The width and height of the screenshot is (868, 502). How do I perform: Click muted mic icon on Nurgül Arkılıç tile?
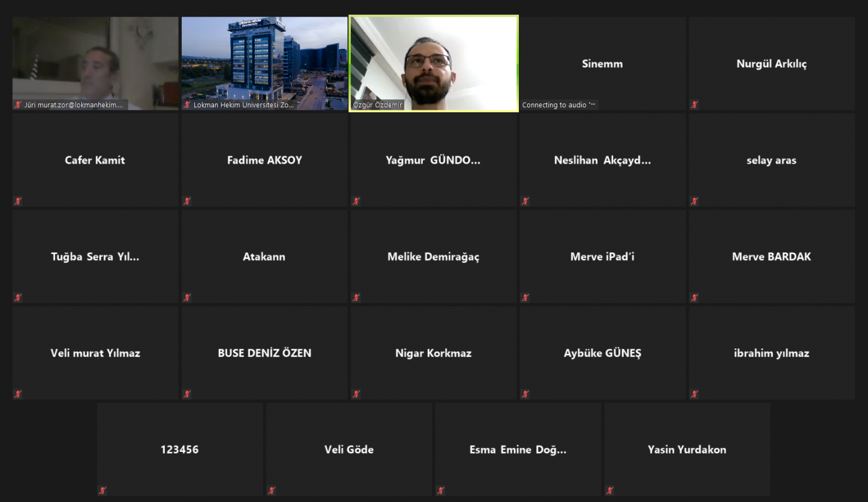pos(694,105)
